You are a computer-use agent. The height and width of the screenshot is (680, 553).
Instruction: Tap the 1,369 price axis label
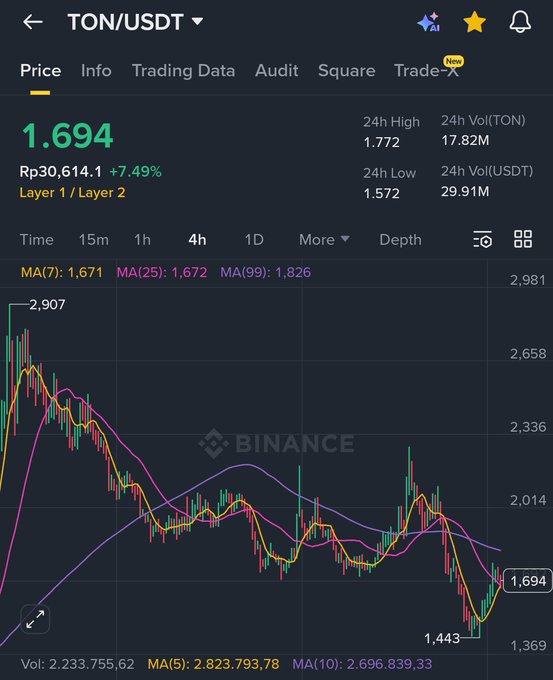click(528, 646)
